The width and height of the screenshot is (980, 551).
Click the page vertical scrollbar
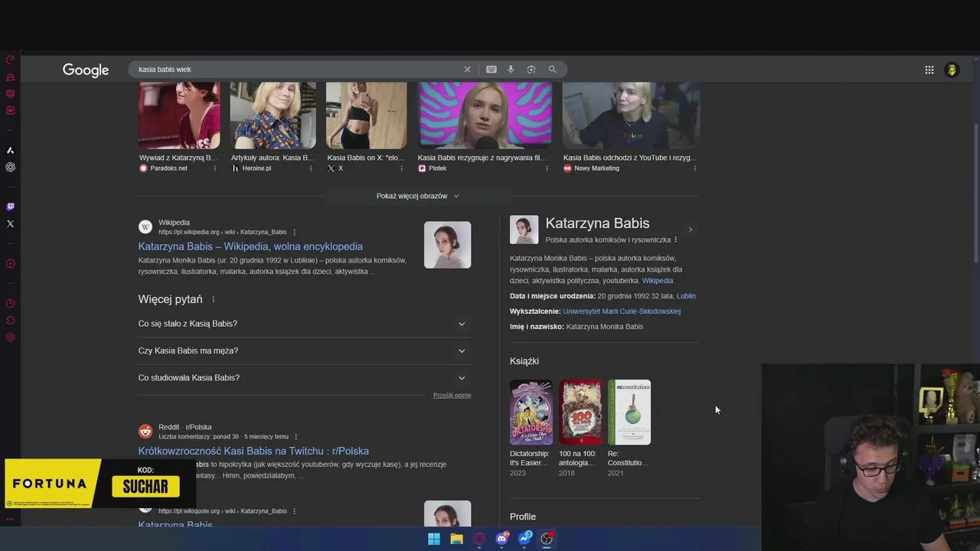click(975, 191)
